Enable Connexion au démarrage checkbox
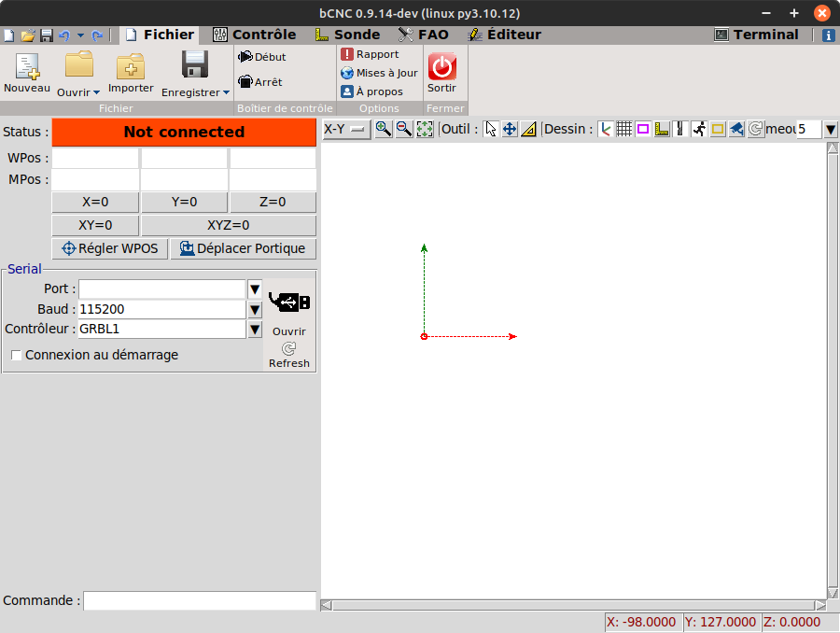The image size is (840, 633). pos(16,355)
